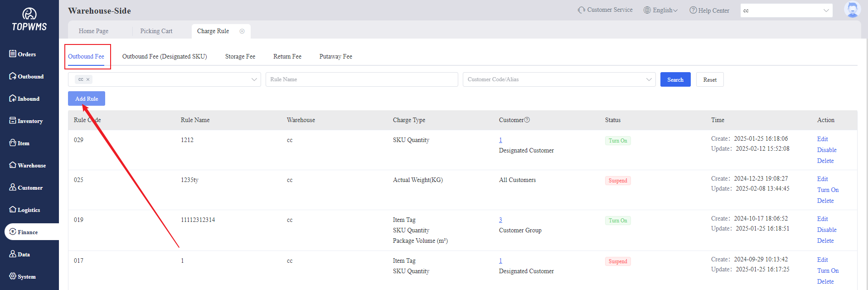Viewport: 868px width, 290px height.
Task: Open the Customer Code/Alias dropdown
Action: point(558,79)
